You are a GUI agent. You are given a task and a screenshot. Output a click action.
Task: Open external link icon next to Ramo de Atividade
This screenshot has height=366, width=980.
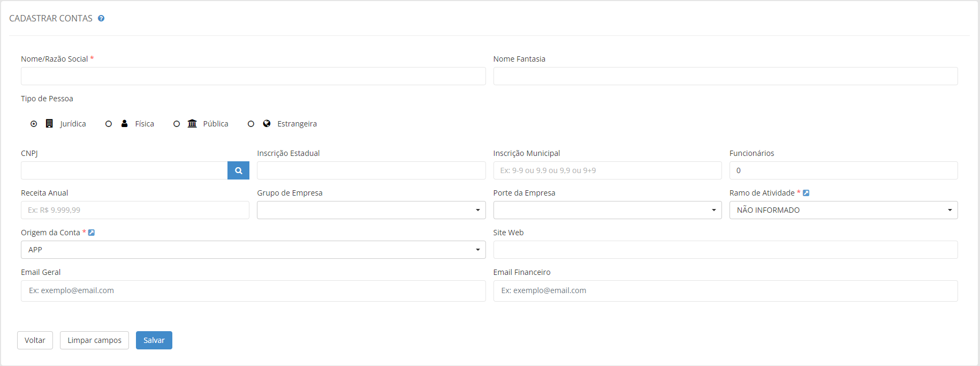pyautogui.click(x=806, y=193)
